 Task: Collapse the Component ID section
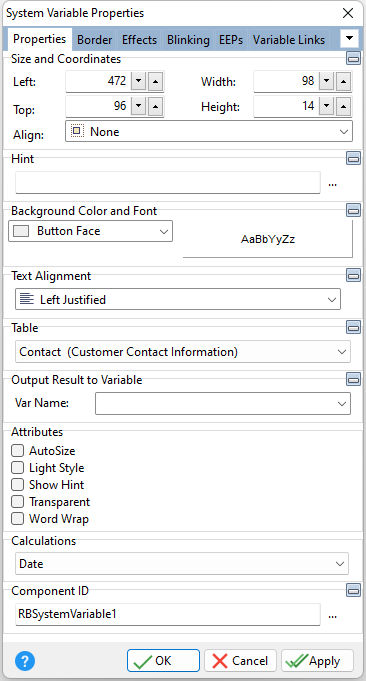point(353,590)
